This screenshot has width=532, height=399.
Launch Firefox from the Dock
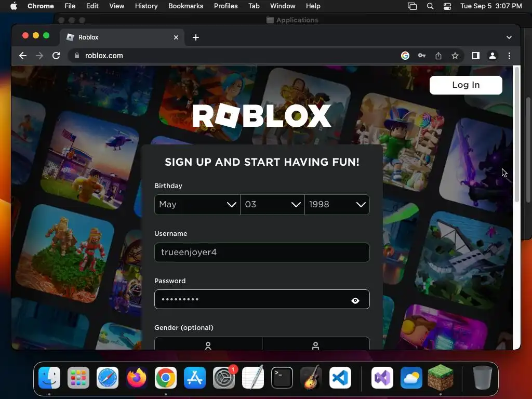pos(137,378)
